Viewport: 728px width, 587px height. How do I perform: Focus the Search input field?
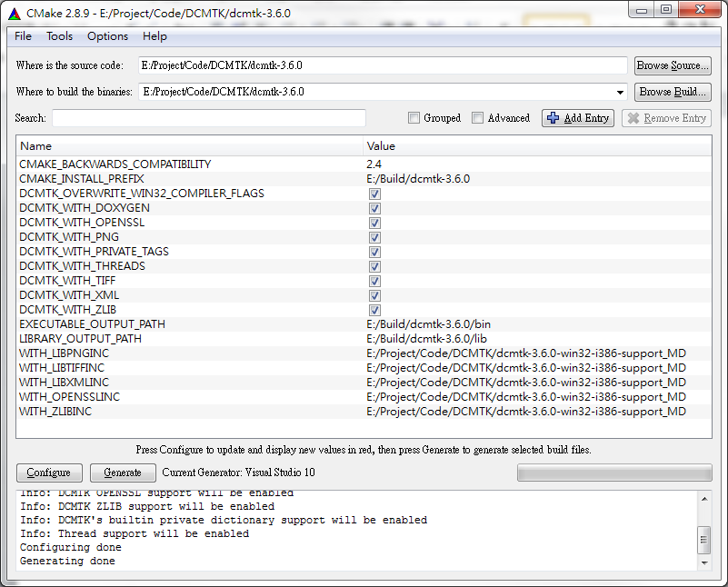[209, 118]
